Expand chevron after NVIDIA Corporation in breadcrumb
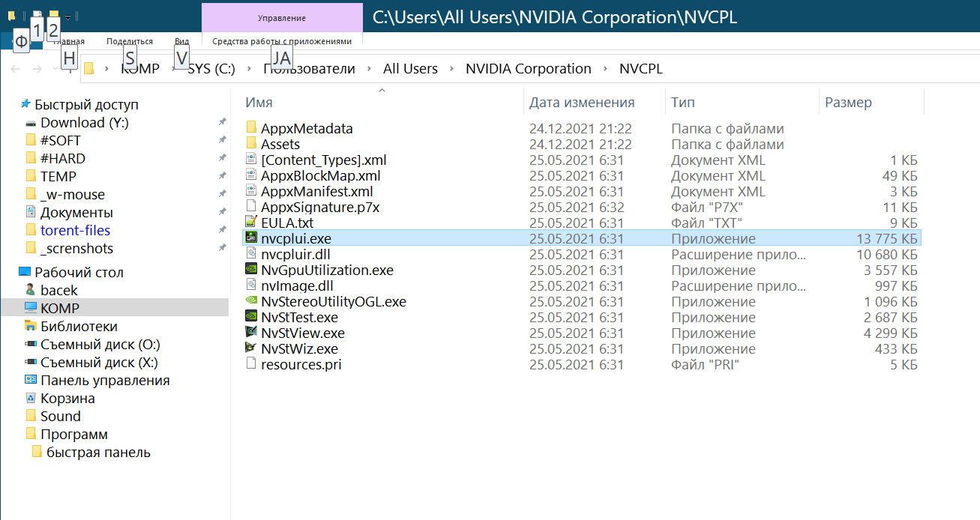Viewport: 980px width, 520px height. (x=606, y=69)
